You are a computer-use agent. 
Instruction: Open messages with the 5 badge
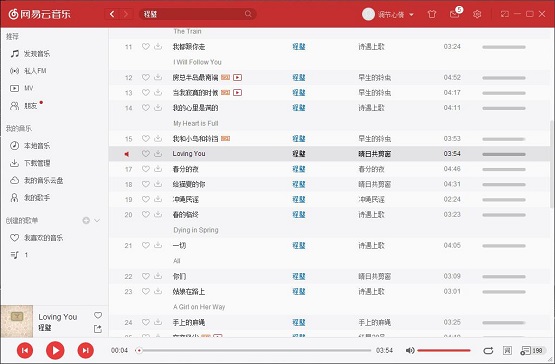coord(455,13)
